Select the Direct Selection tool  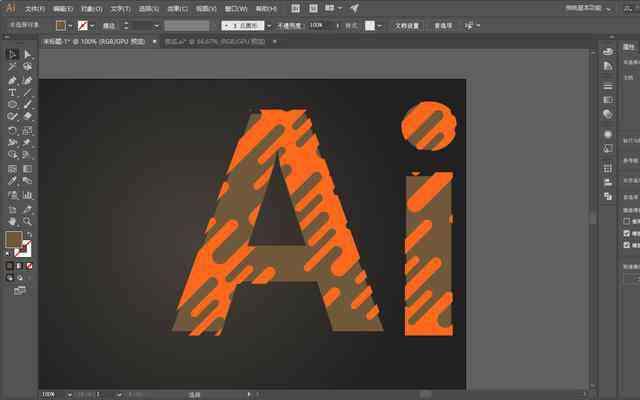27,54
